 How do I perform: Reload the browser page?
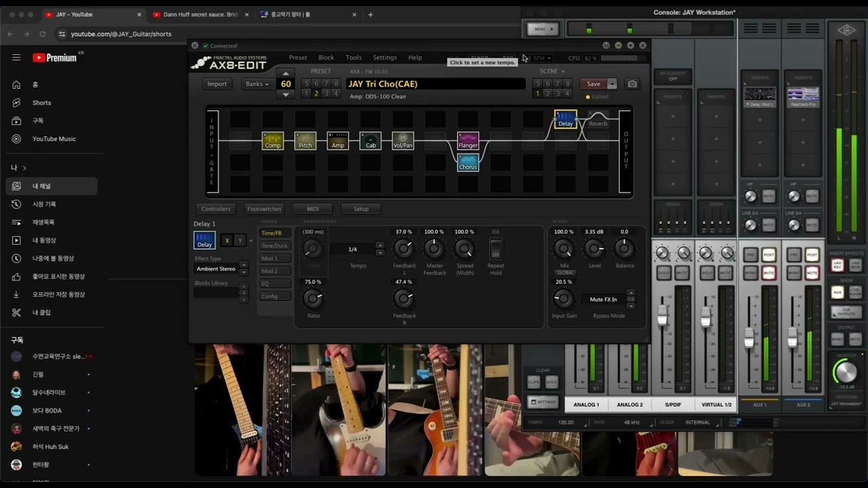point(43,34)
